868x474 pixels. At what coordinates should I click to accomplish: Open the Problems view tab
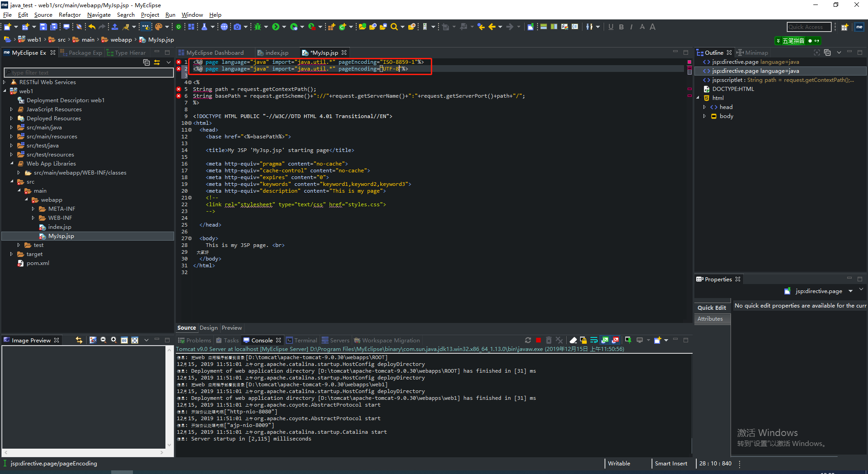point(194,341)
